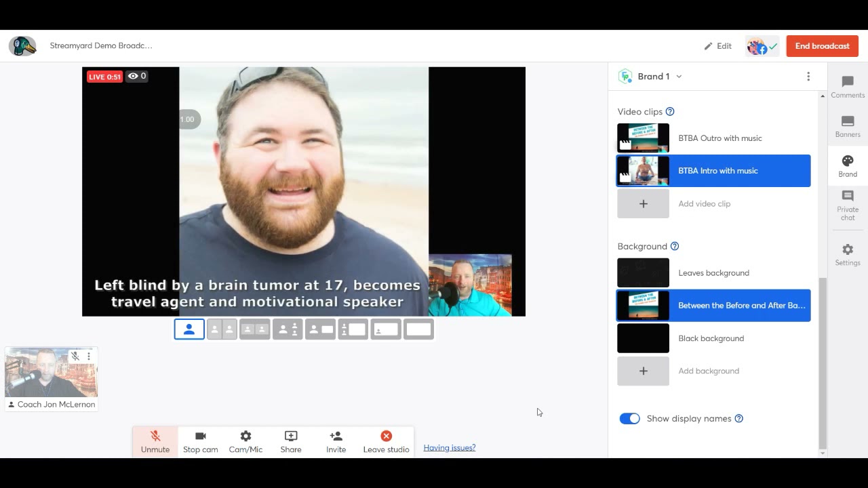Add a new video clip

pyautogui.click(x=713, y=203)
